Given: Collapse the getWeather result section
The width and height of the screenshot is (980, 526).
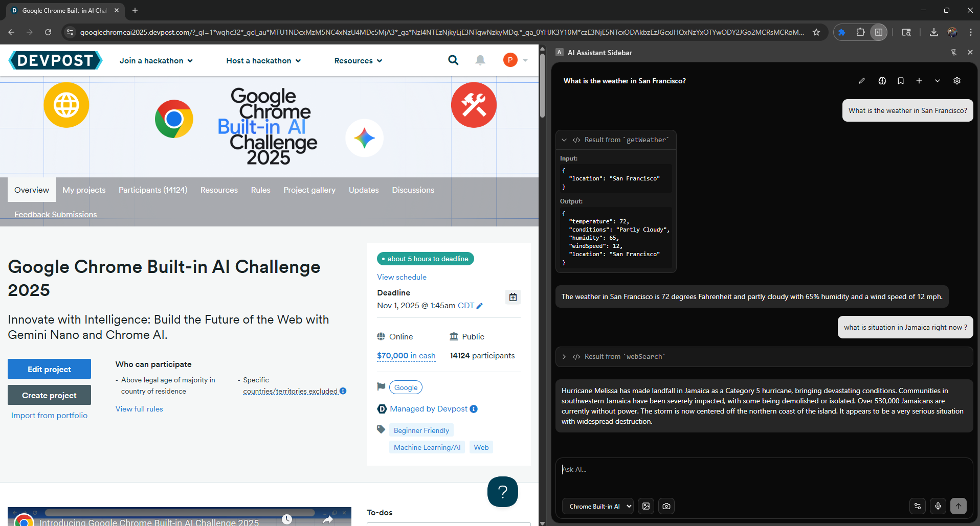Looking at the screenshot, I should (564, 140).
